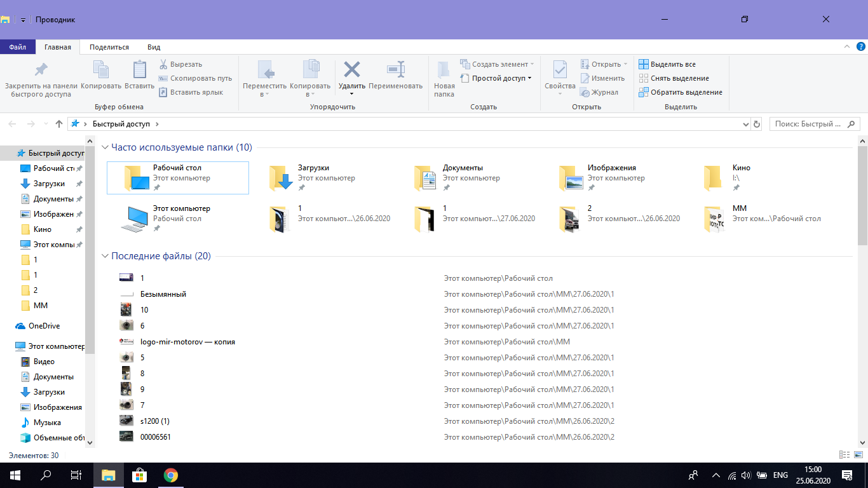Click the Удалить red X icon
The height and width of the screenshot is (488, 868).
point(351,69)
